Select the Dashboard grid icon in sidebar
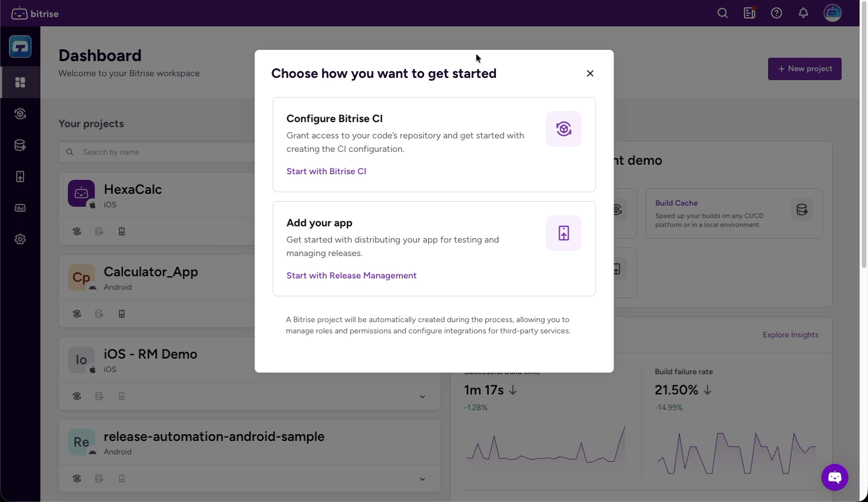868x502 pixels. 20,82
